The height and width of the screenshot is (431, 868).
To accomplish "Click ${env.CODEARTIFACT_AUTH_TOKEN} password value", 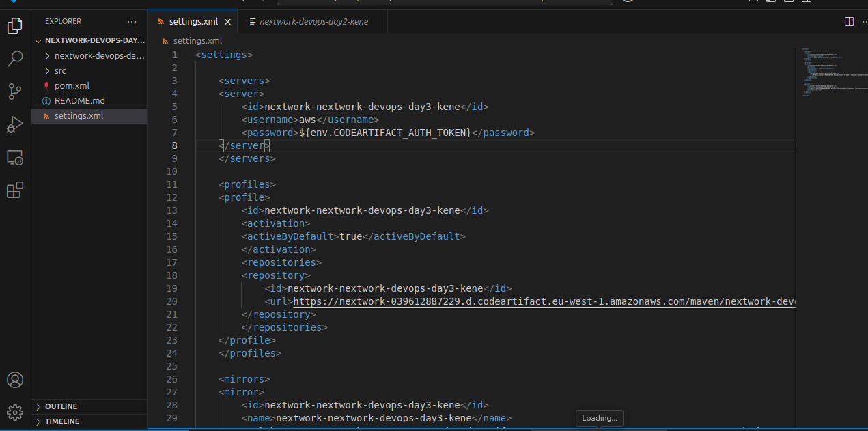I will (x=385, y=133).
